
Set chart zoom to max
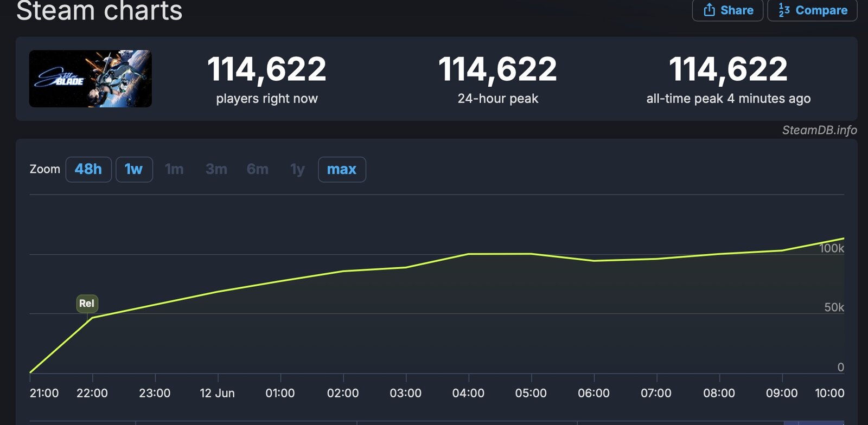click(342, 169)
